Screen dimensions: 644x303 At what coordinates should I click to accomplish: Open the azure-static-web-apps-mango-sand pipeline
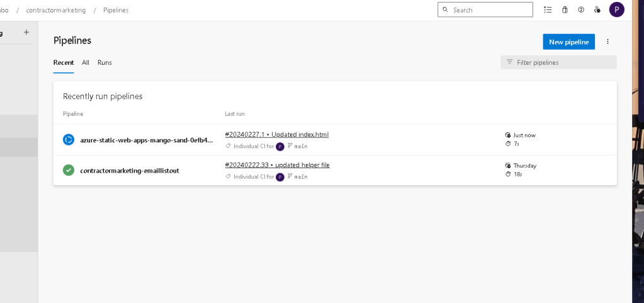tap(147, 140)
